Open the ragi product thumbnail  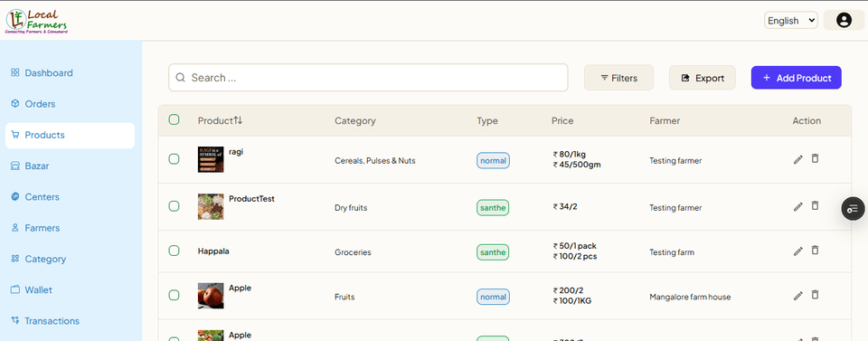[211, 159]
